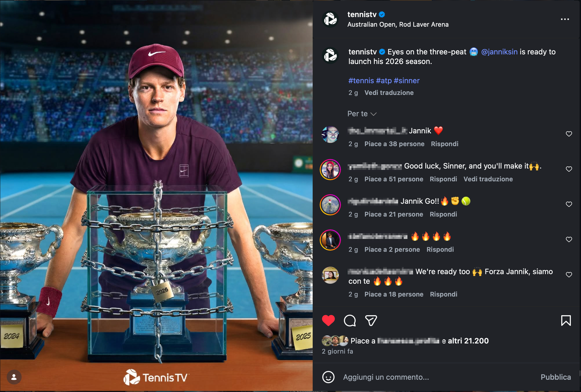The width and height of the screenshot is (581, 392).
Task: Show tagged people in the photo
Action: (x=14, y=377)
